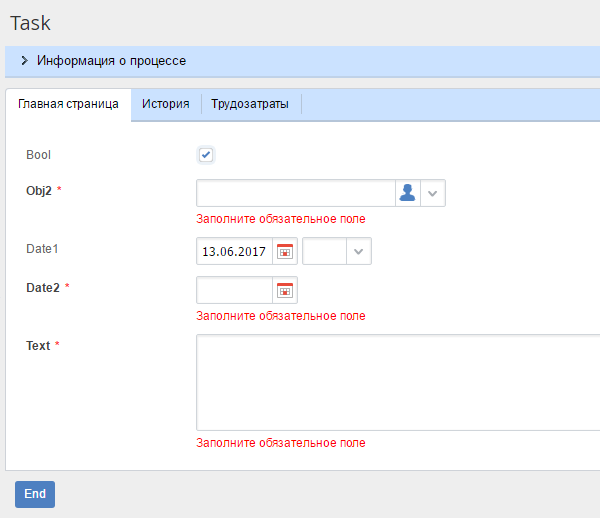The image size is (600, 518).
Task: Click the user picker icon in Obj2
Action: coord(407,193)
